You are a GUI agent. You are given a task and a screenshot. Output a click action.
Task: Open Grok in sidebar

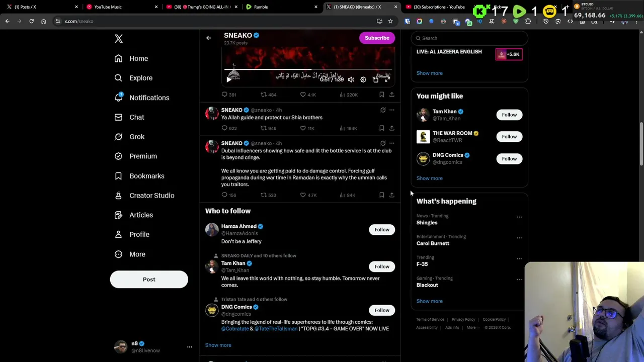(129, 137)
